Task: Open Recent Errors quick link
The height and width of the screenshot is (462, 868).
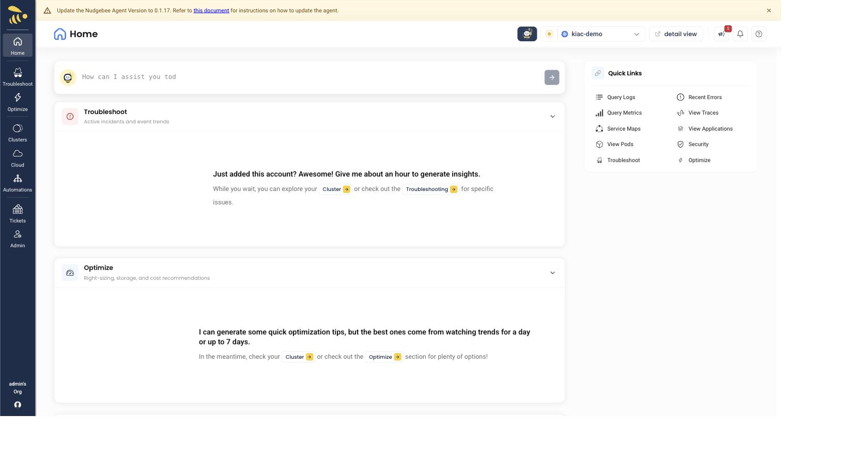Action: 699,97
